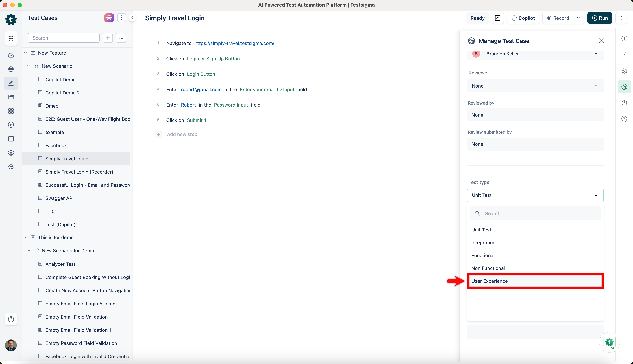Open the cloud upload icon in left sidebar
This screenshot has height=364, width=633.
coord(11,167)
